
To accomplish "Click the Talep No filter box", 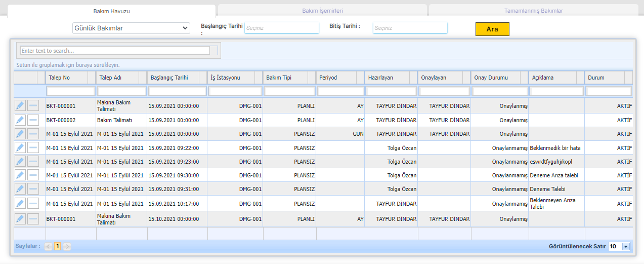I will (x=71, y=91).
